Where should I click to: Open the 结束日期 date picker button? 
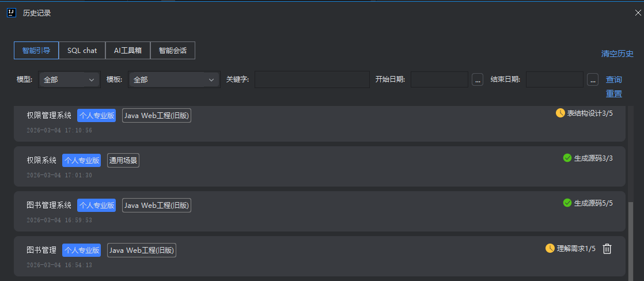tap(593, 79)
